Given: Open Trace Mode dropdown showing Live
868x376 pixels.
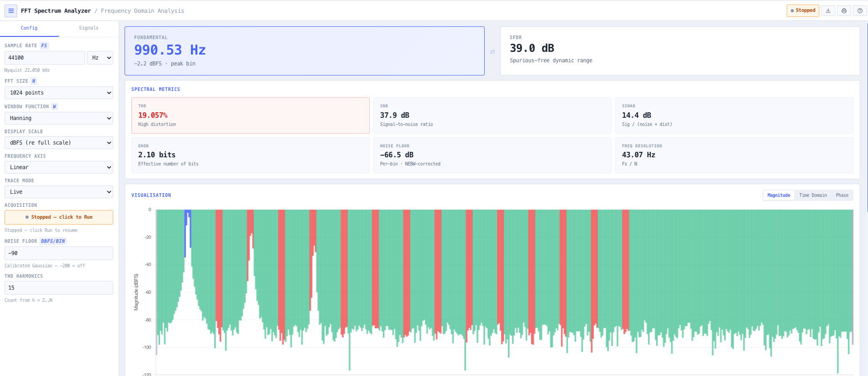Looking at the screenshot, I should click(x=59, y=192).
